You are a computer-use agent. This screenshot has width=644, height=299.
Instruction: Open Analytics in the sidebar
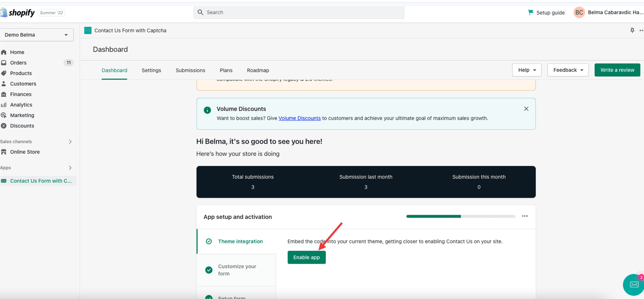tap(21, 105)
